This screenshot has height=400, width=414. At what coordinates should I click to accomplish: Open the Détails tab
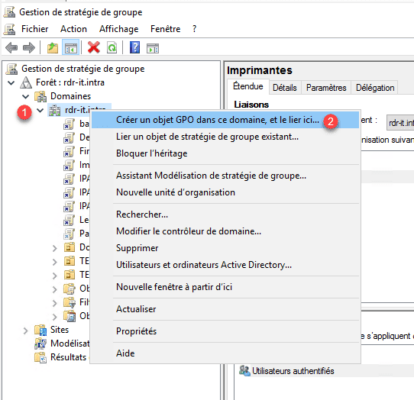pos(285,88)
